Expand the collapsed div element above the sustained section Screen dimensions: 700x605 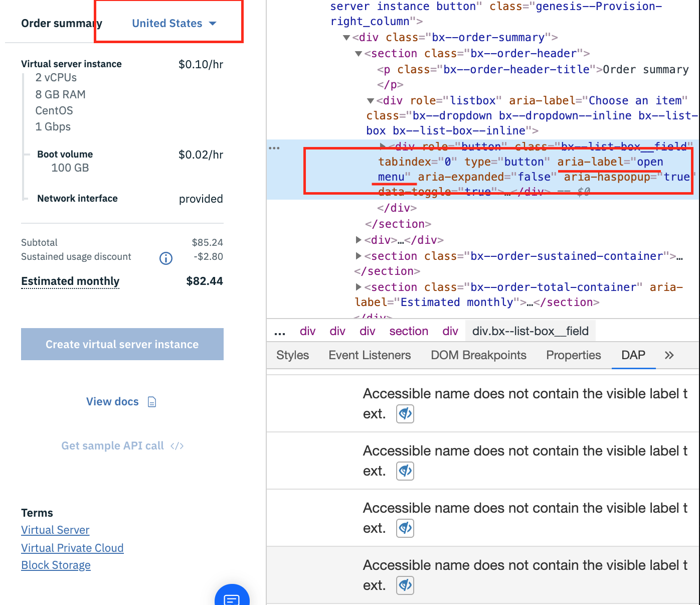[x=358, y=240]
